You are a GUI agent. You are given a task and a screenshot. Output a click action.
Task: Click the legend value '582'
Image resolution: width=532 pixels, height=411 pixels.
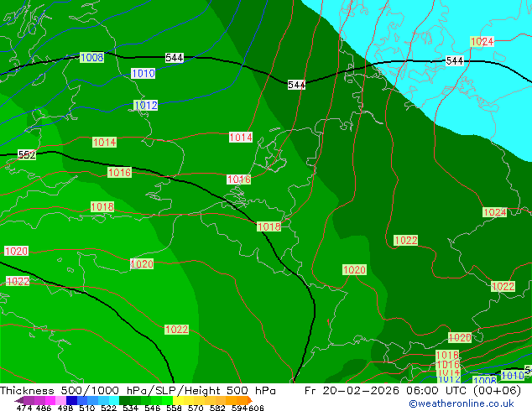tap(217, 408)
